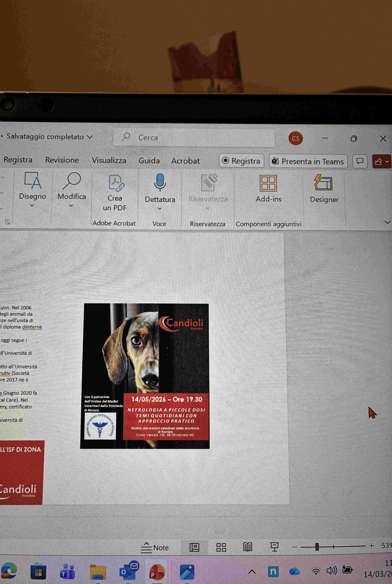Click the Crea un PDF icon

tap(115, 183)
